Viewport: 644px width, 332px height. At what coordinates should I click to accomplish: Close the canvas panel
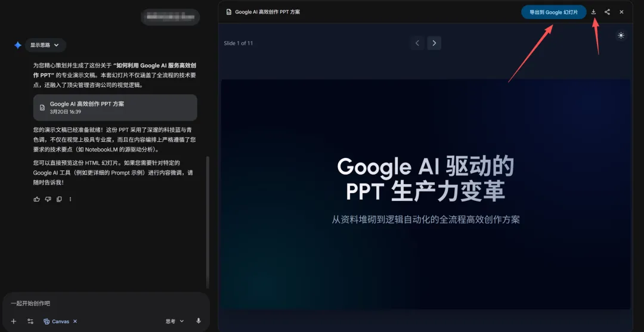coord(621,12)
